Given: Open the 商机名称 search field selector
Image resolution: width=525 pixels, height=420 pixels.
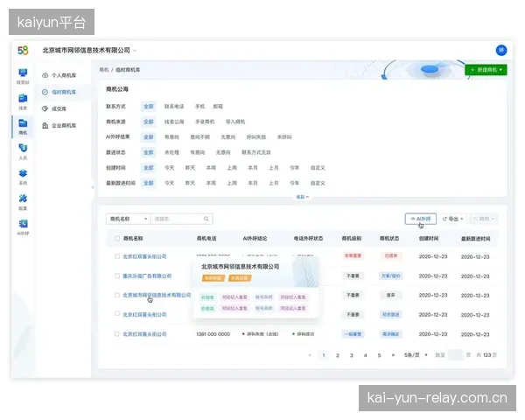Looking at the screenshot, I should click(x=129, y=219).
